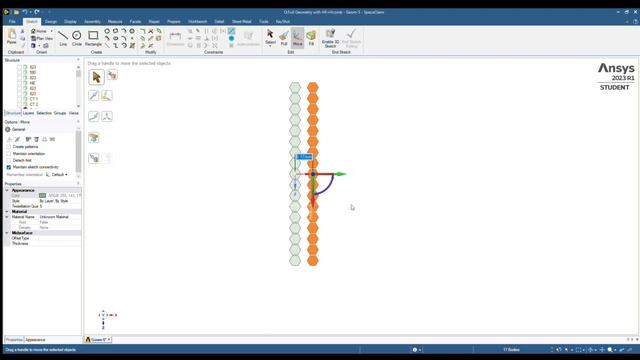Open the File menu
The width and height of the screenshot is (640, 360).
[12, 21]
